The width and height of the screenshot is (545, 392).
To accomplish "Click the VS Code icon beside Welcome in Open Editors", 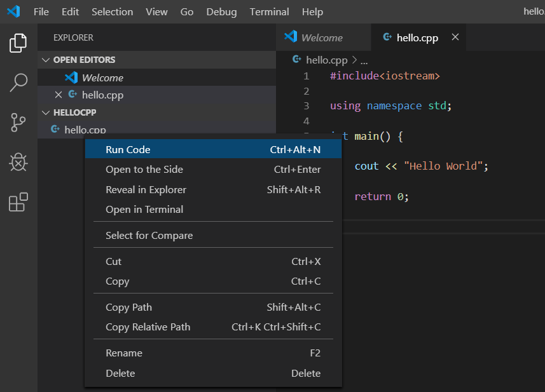I will click(x=71, y=78).
